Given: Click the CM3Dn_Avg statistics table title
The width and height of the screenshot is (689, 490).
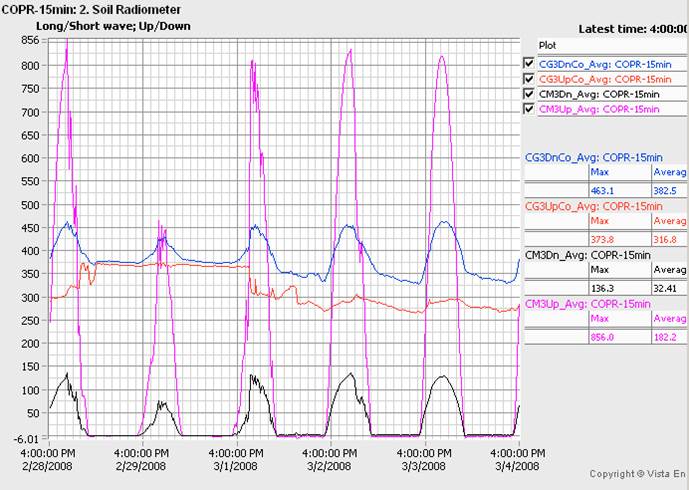Looking at the screenshot, I should pos(587,255).
